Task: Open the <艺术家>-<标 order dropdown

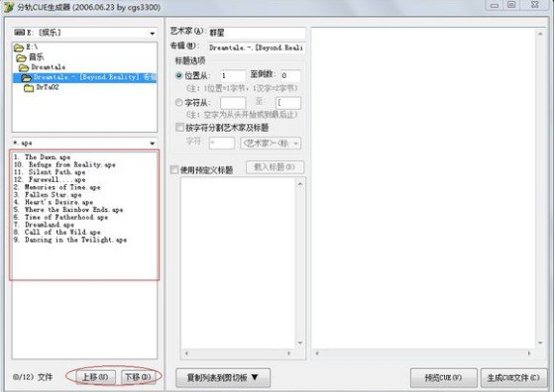Action: pos(271,144)
